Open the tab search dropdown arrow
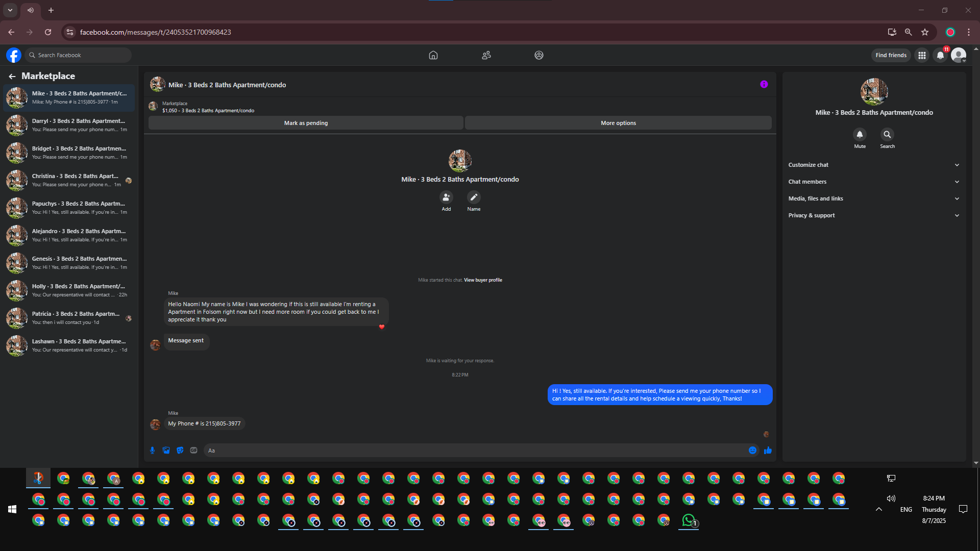980x551 pixels. (x=10, y=10)
